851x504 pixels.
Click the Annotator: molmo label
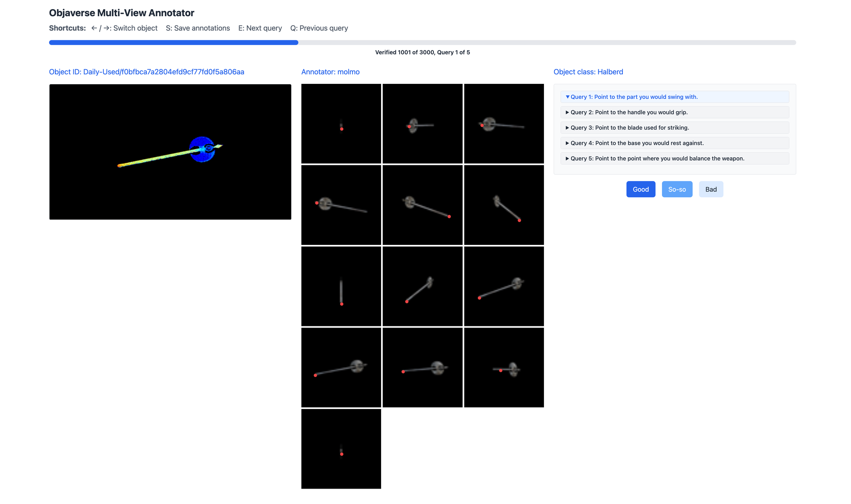(x=330, y=72)
